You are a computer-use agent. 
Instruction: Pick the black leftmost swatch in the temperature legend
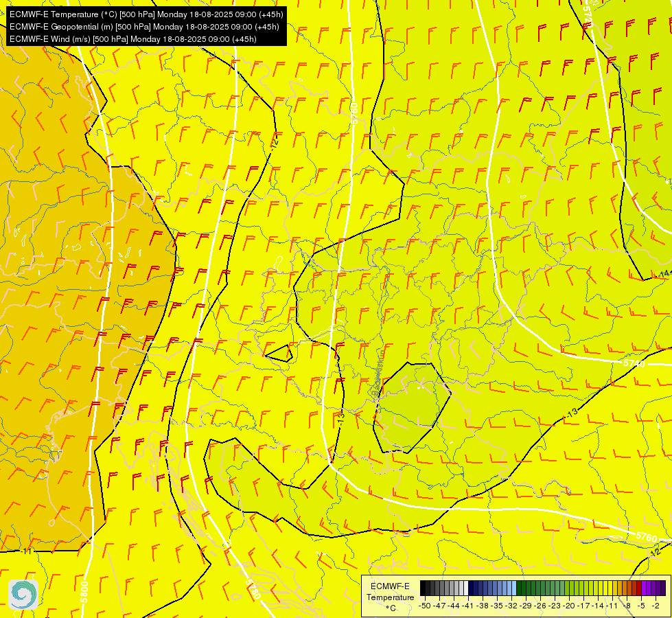pos(423,588)
